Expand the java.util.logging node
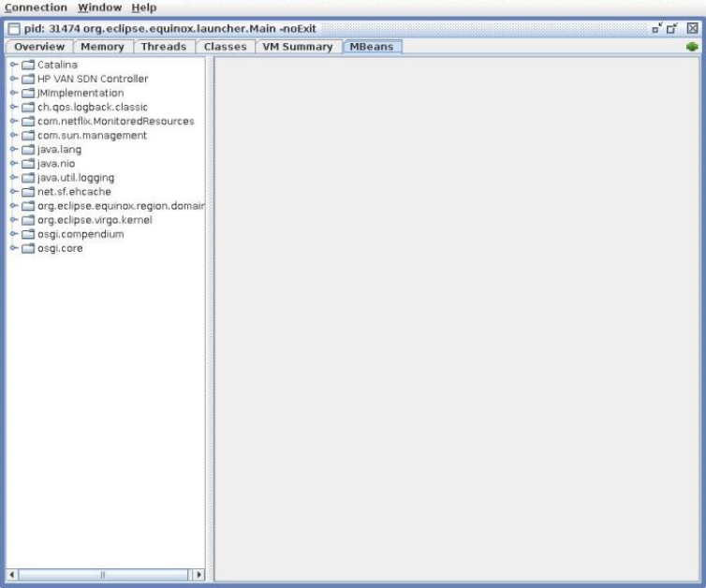 [x=13, y=177]
